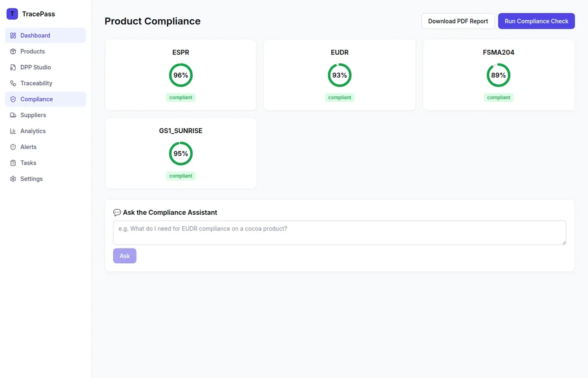This screenshot has height=378, width=588.
Task: Click the compliant badge under GS1_SUNRISE
Action: 181,176
